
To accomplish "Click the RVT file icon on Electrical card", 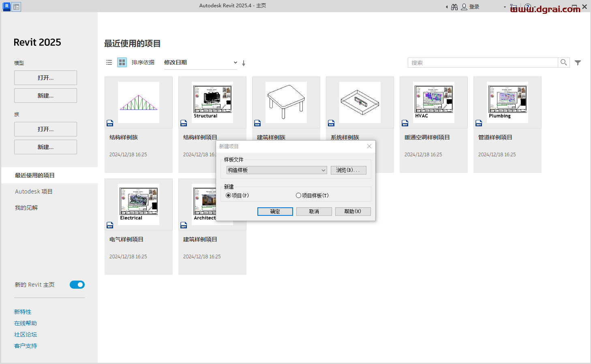I will click(110, 225).
